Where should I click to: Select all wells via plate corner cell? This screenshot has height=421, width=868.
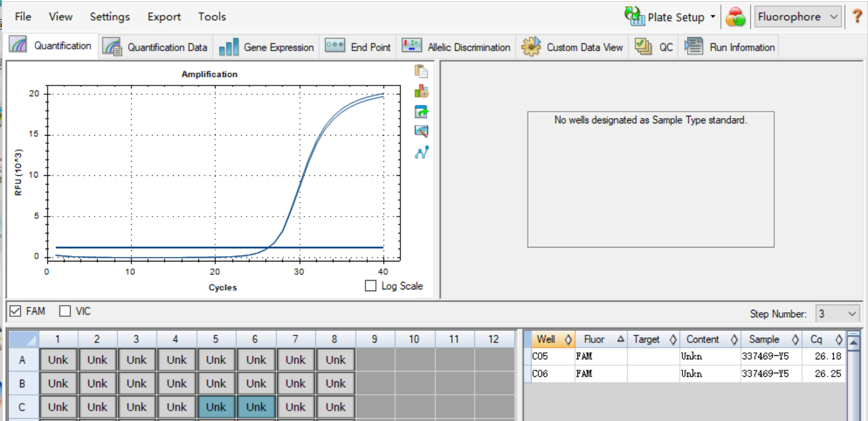tap(23, 339)
